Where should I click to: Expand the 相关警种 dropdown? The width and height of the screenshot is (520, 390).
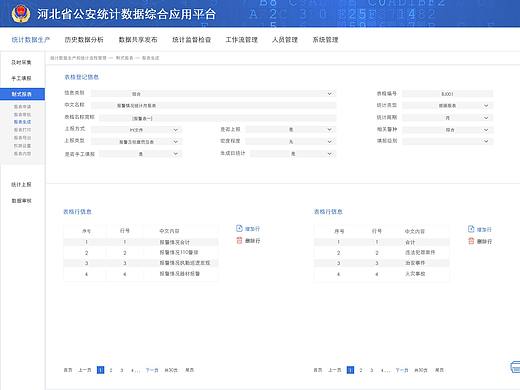(x=447, y=130)
